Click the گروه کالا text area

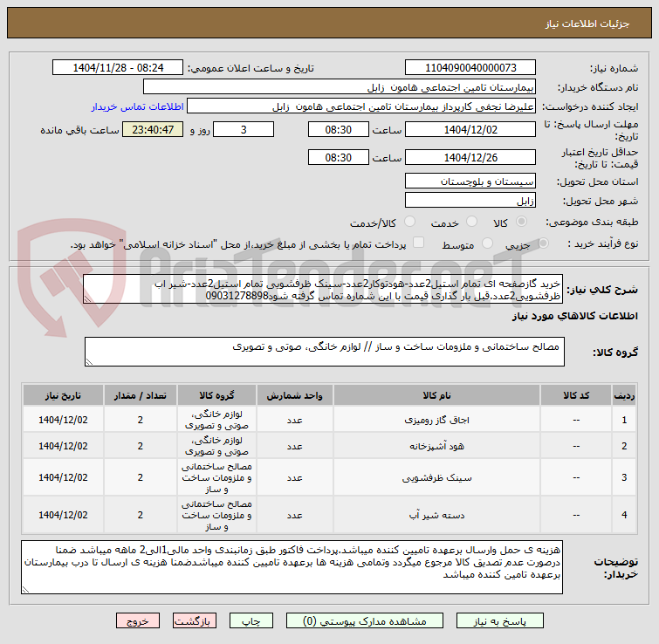[x=324, y=352]
